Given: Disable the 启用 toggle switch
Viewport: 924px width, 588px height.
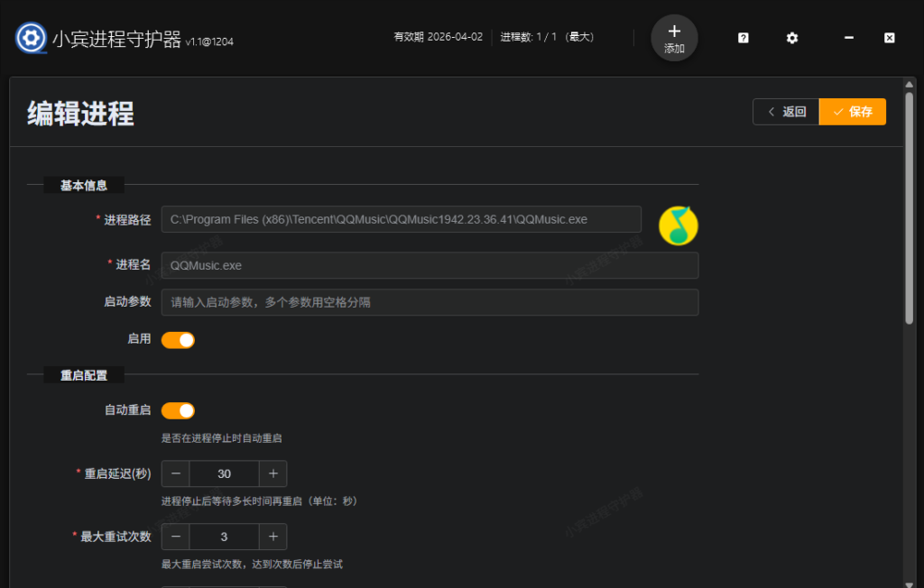Looking at the screenshot, I should 178,340.
